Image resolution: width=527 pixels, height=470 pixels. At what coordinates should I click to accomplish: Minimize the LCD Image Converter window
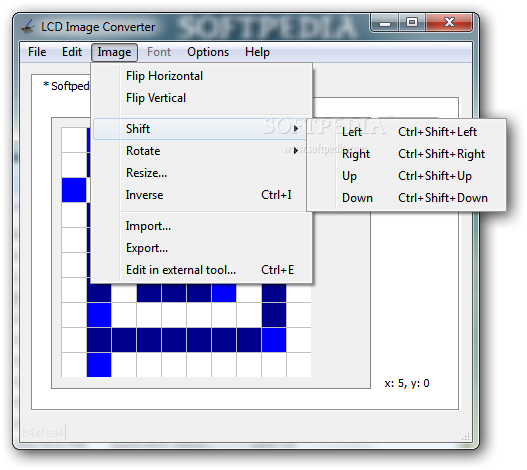385,23
